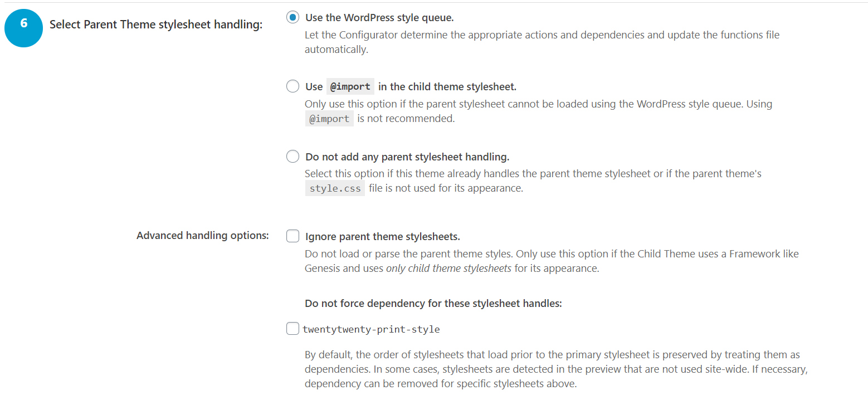Click the style.css code snippet
Viewport: 868px width, 400px height.
pyautogui.click(x=334, y=188)
